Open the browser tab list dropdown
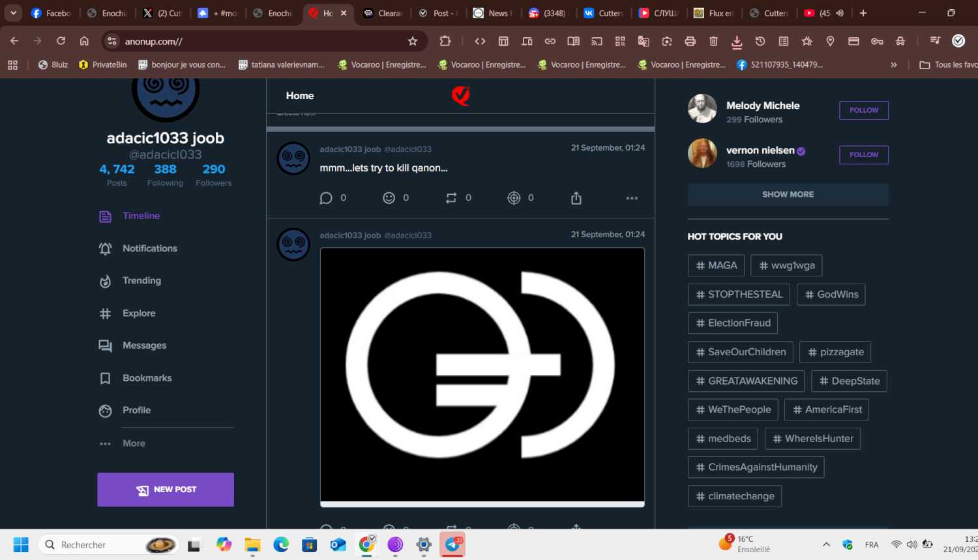The height and width of the screenshot is (560, 978). pyautogui.click(x=13, y=13)
